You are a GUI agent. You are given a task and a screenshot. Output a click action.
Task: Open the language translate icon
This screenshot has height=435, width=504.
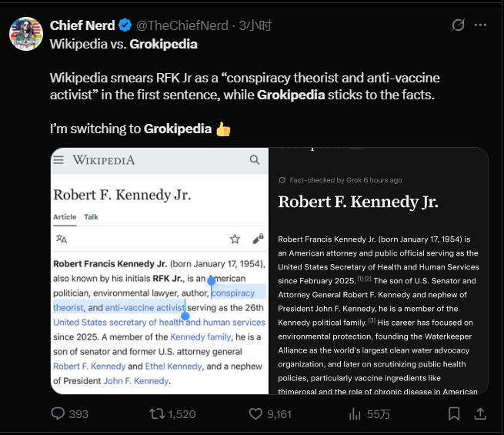[x=62, y=239]
